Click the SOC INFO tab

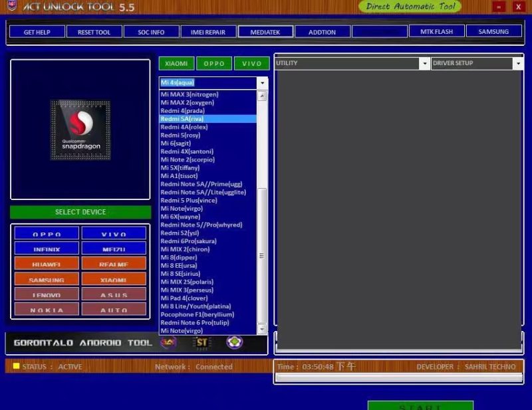(151, 32)
